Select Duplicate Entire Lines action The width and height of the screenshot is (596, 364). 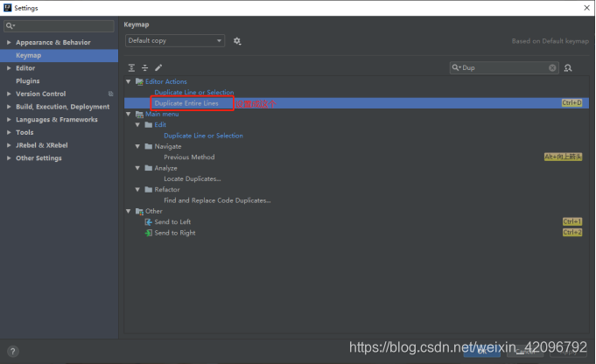point(186,103)
